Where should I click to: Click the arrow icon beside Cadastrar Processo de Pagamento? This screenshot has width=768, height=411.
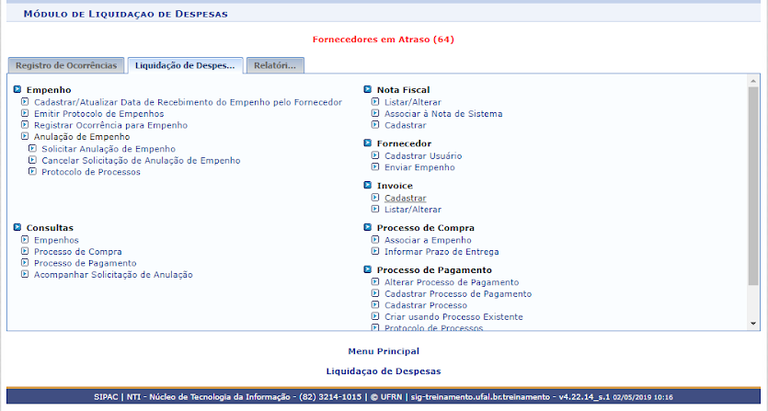[x=375, y=293]
